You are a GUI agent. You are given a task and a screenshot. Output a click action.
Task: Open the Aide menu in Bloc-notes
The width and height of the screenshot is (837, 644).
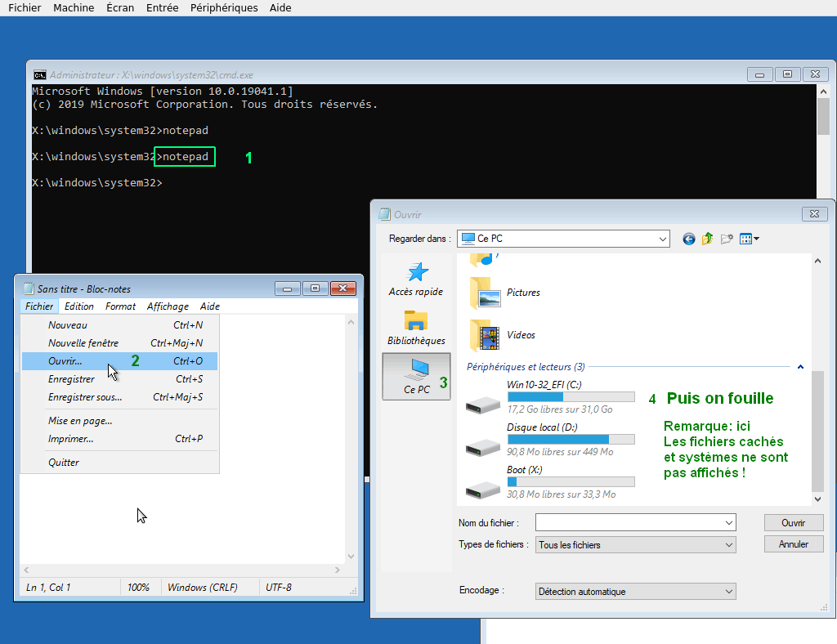210,306
